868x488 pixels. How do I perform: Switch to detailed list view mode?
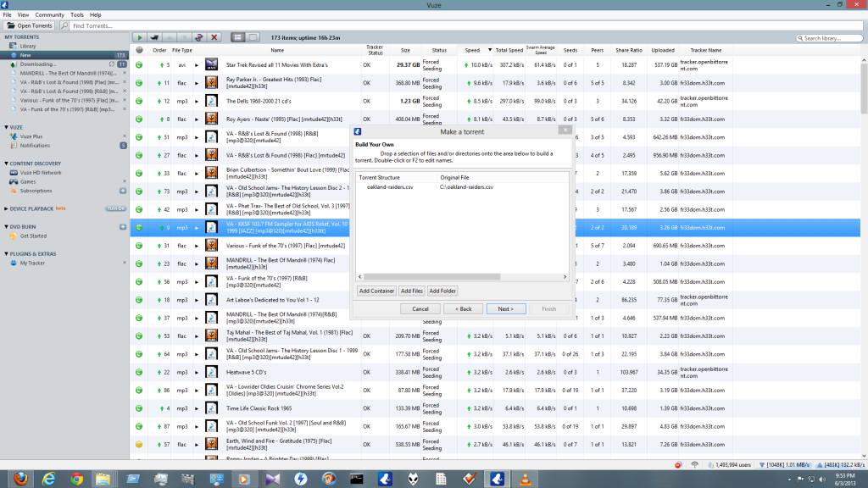point(238,37)
